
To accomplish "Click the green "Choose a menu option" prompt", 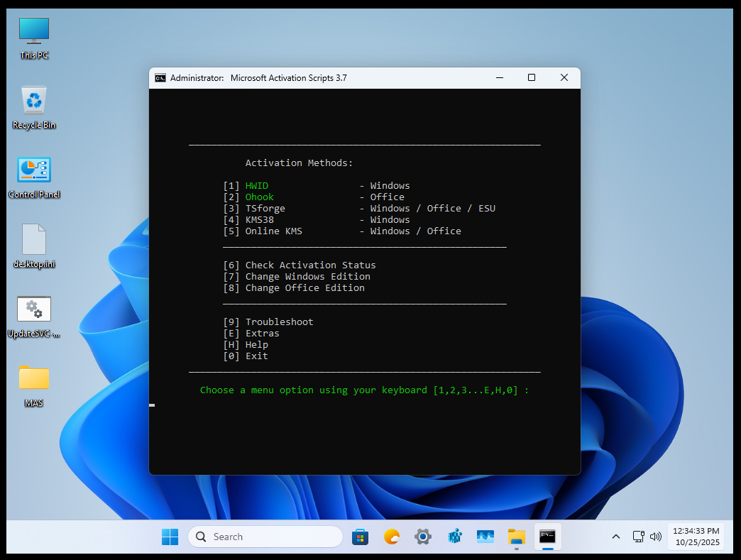I will pos(364,390).
